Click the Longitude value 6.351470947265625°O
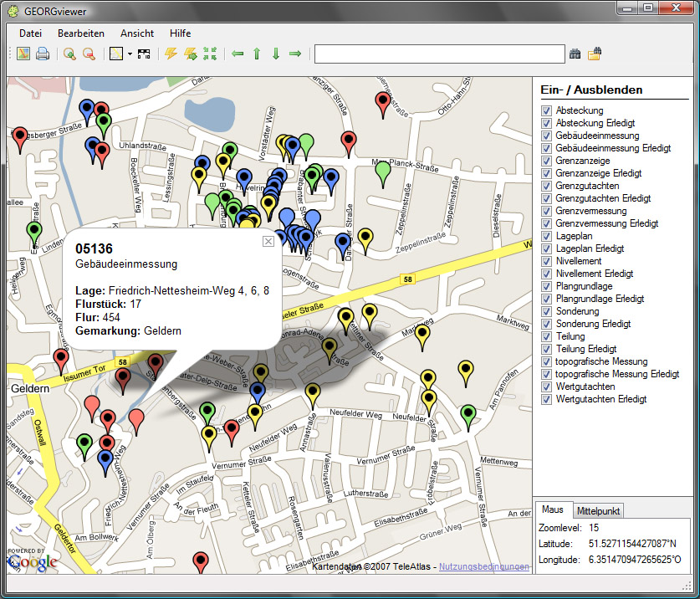This screenshot has width=700, height=599. (635, 560)
